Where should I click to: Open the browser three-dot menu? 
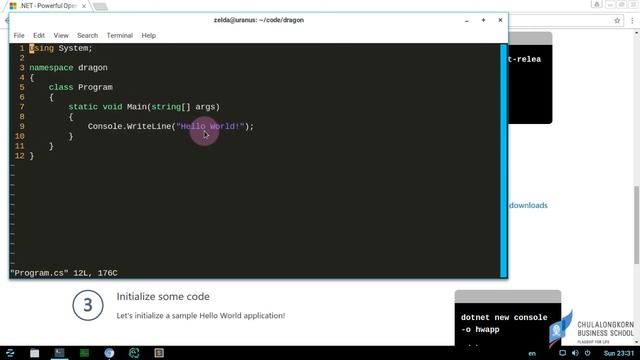click(x=632, y=20)
